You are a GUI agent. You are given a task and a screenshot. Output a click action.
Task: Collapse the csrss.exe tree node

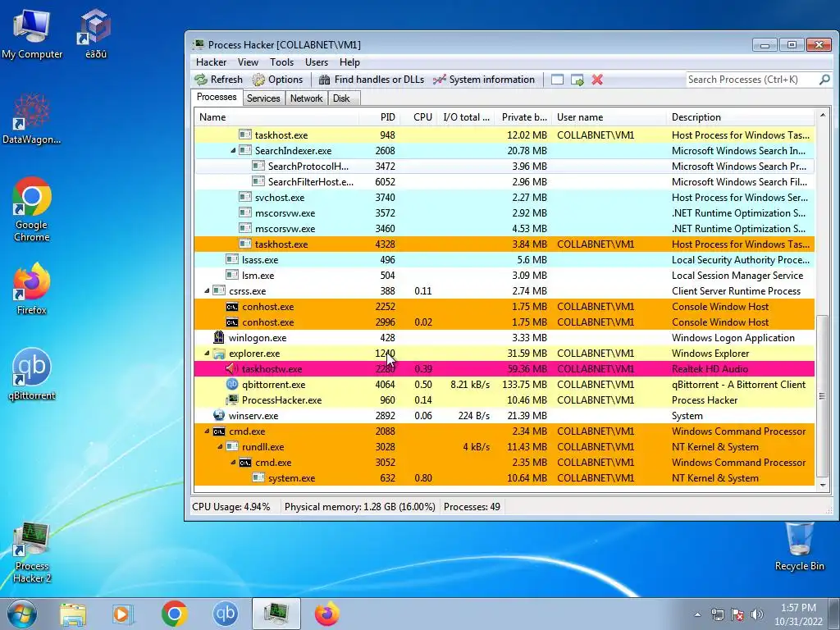[207, 291]
